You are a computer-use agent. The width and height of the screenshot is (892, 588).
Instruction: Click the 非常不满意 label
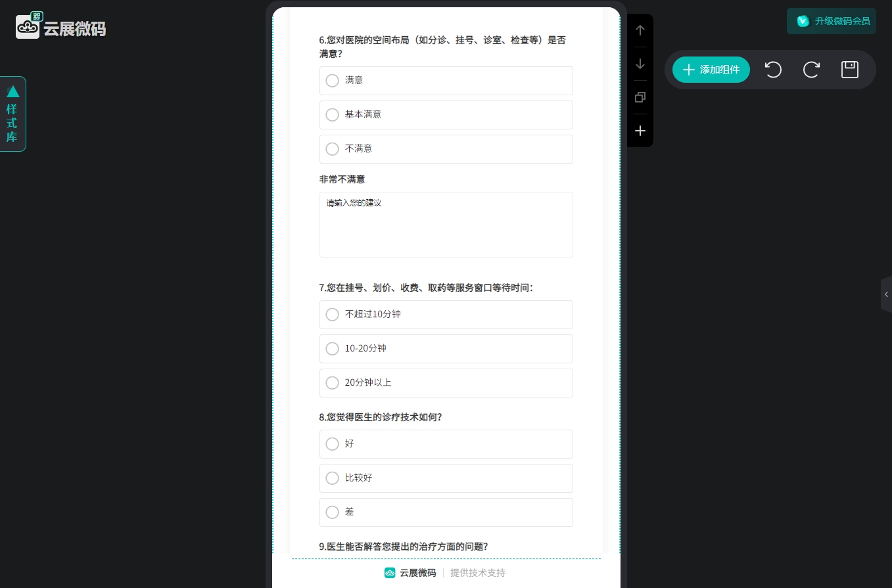click(342, 179)
